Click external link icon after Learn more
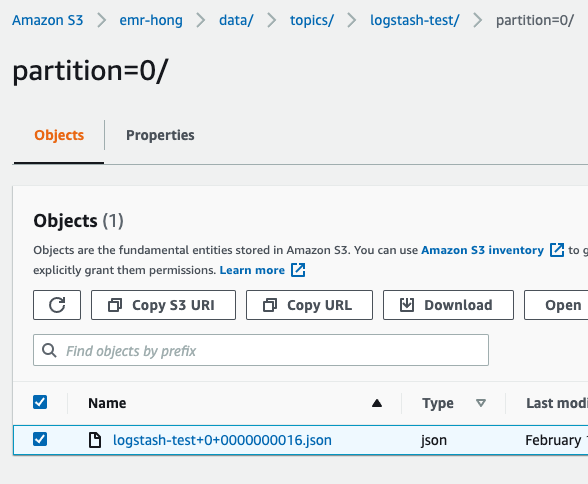Viewport: 588px width, 484px height. point(298,270)
